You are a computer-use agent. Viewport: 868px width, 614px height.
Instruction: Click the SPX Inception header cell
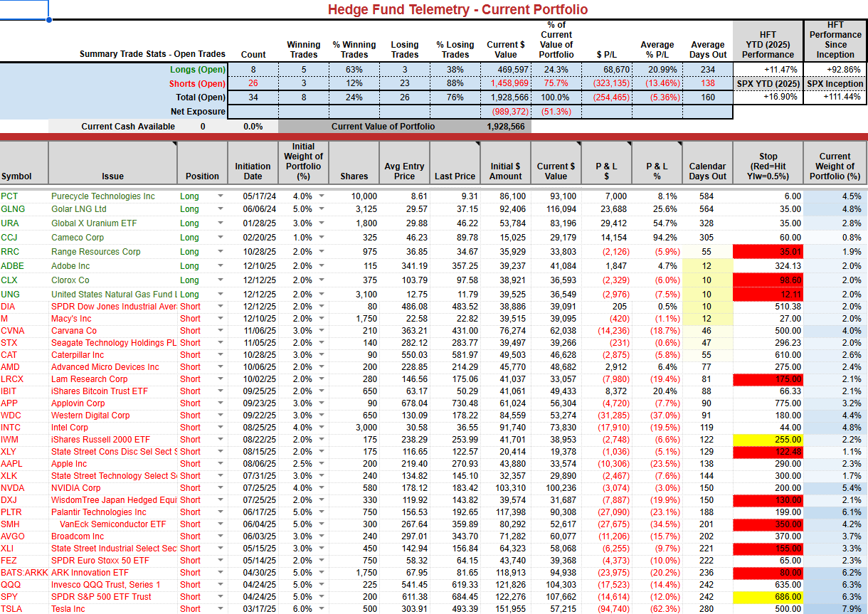pyautogui.click(x=835, y=84)
